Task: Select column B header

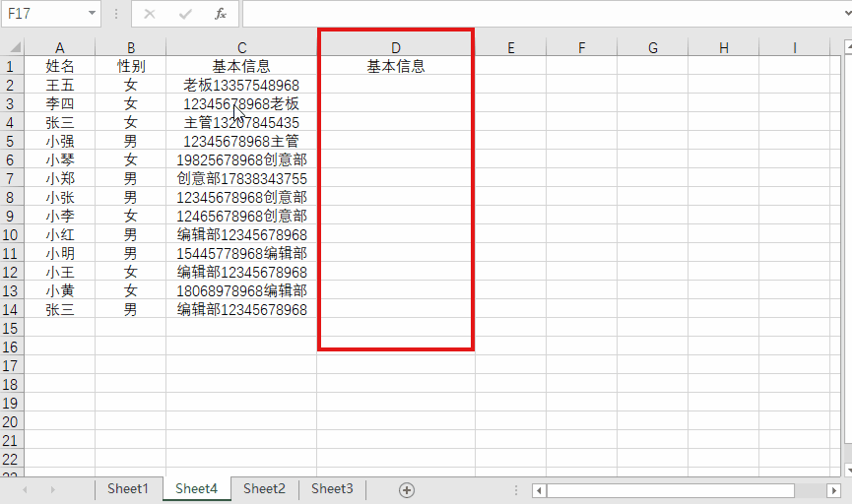Action: click(130, 48)
